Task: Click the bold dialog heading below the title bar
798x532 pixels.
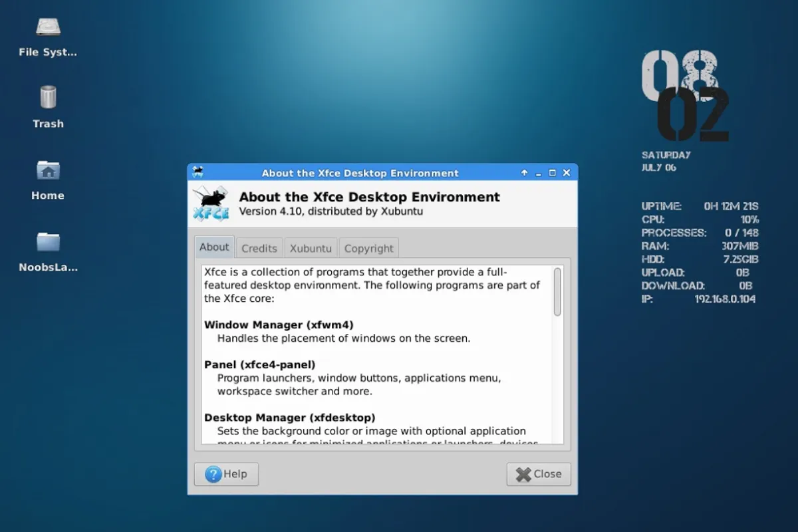Action: point(370,197)
